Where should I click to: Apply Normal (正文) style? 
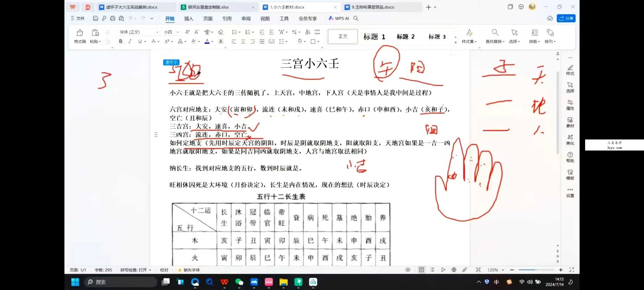343,37
